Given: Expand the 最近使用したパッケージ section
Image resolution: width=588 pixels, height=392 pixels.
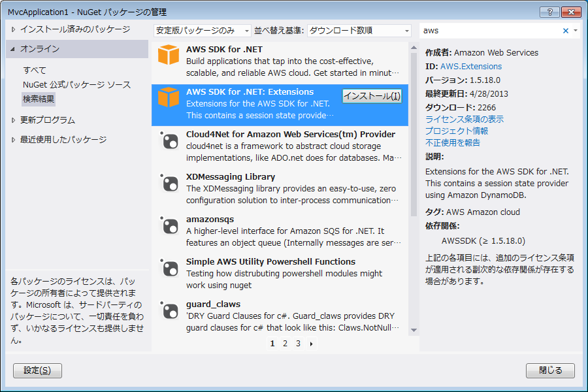Looking at the screenshot, I should [x=14, y=140].
